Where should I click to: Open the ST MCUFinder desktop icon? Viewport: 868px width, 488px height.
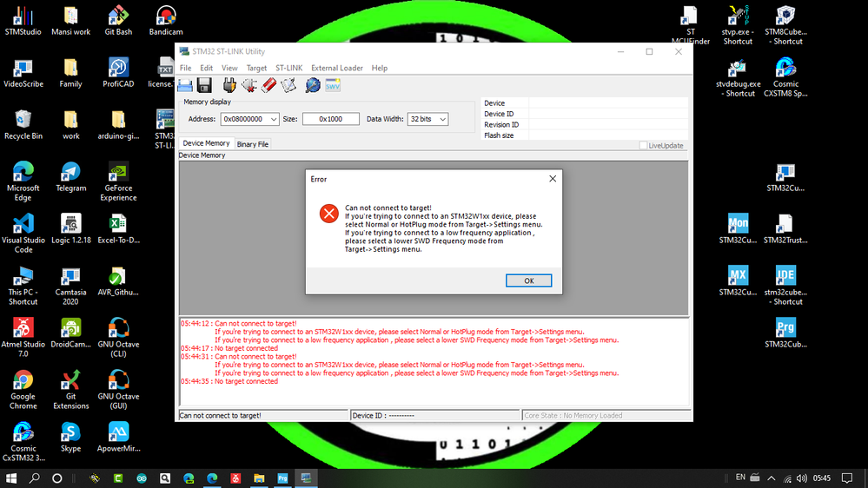click(690, 25)
